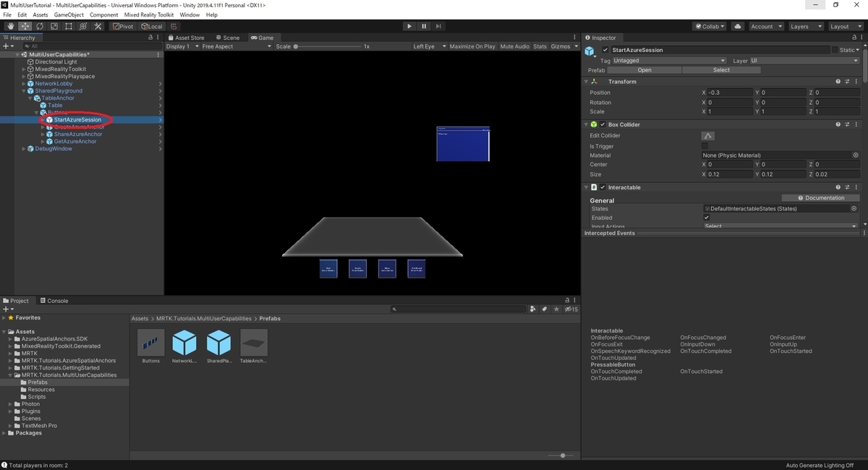Click the Documentation button
868x470 pixels.
[x=821, y=197]
